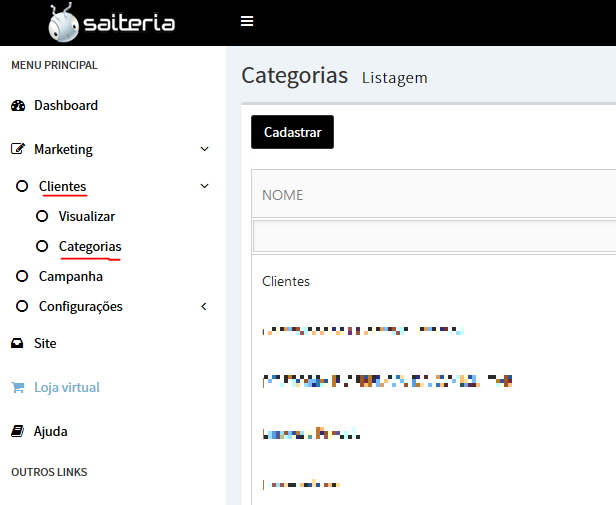The image size is (616, 505).
Task: Collapse the Marketing menu chevron
Action: coord(204,149)
